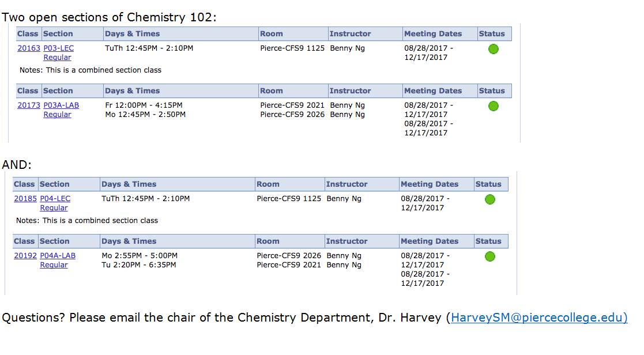Click Instructor header in P04-LEC table
Viewport: 644px width, 355px height.
click(x=347, y=184)
